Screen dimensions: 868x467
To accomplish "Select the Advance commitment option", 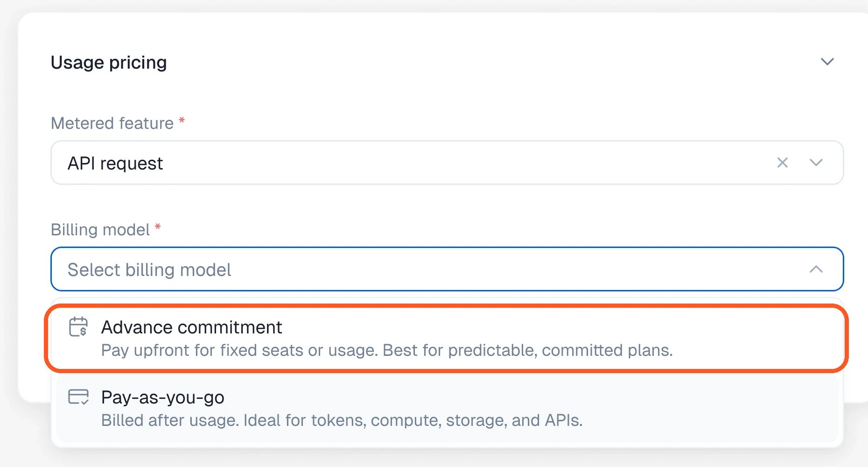I will pos(447,338).
